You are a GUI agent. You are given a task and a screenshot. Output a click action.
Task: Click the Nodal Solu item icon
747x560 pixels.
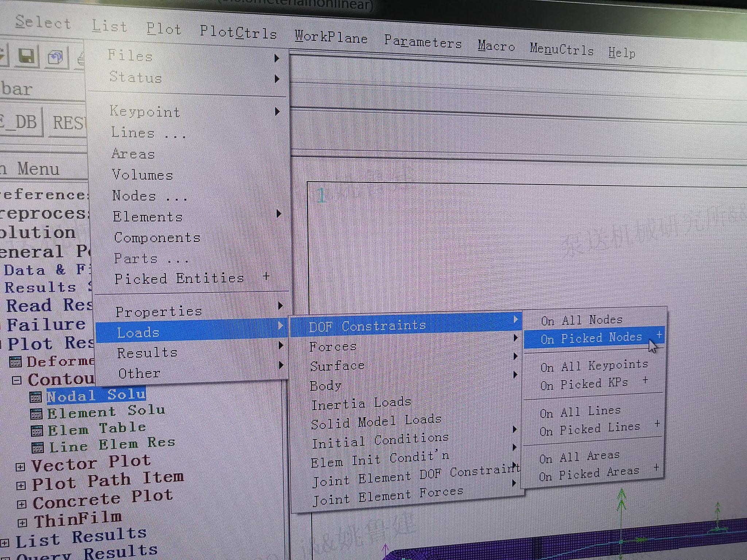coord(35,397)
